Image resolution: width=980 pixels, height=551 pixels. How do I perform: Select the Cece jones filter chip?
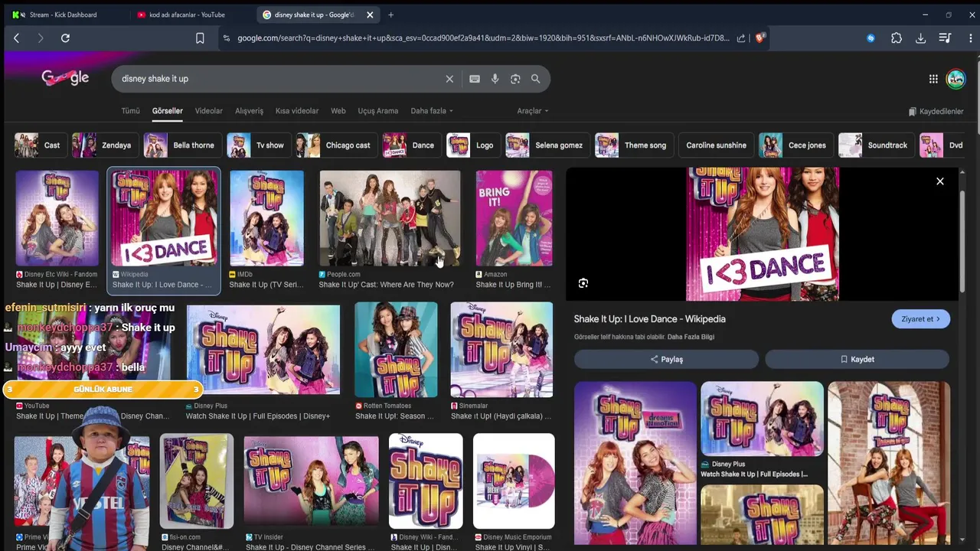(795, 145)
